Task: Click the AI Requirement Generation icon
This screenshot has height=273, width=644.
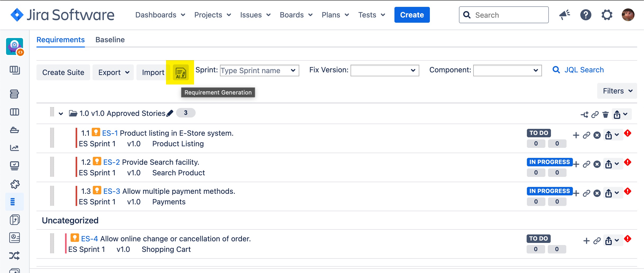Action: 181,73
